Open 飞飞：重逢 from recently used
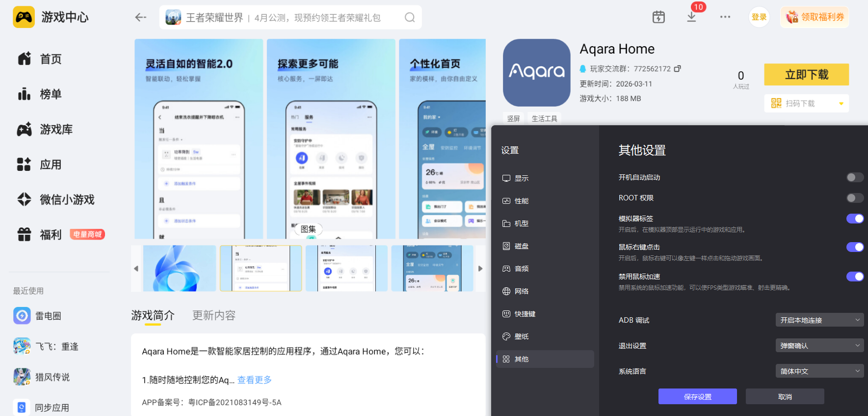The image size is (868, 416). 46,346
